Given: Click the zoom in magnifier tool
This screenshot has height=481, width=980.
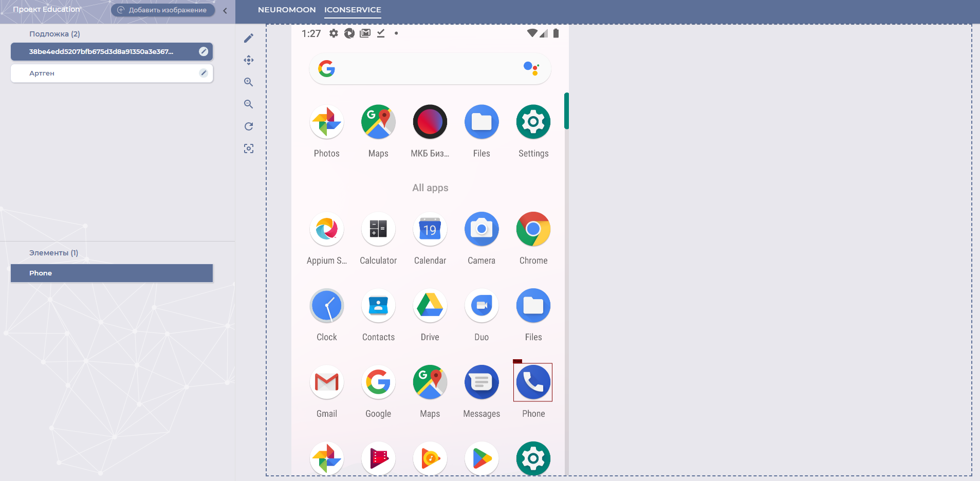Looking at the screenshot, I should (x=249, y=82).
